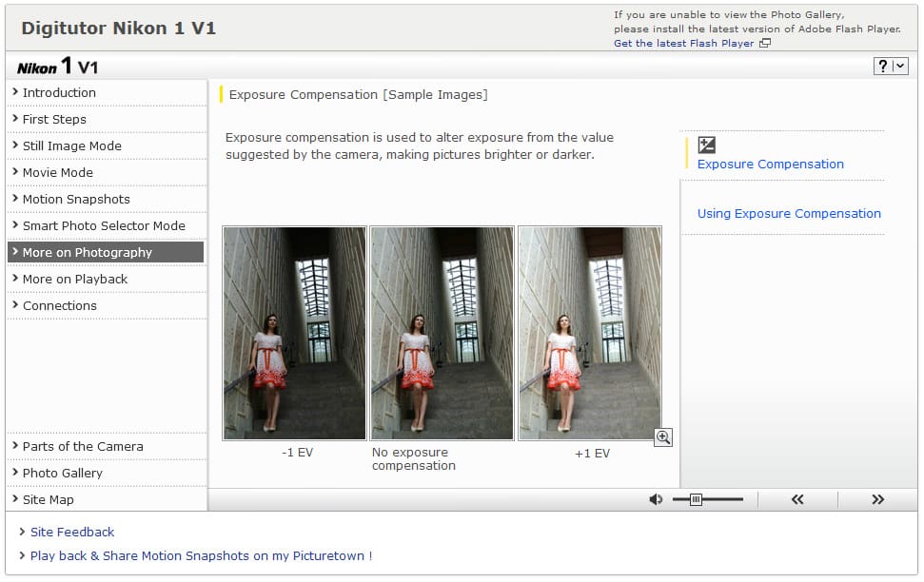Click the chevron arrow beside Movie Mode

pyautogui.click(x=15, y=172)
